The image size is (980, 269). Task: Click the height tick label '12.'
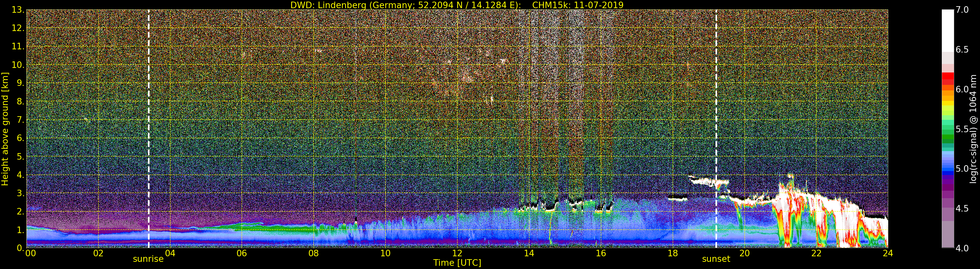18,28
